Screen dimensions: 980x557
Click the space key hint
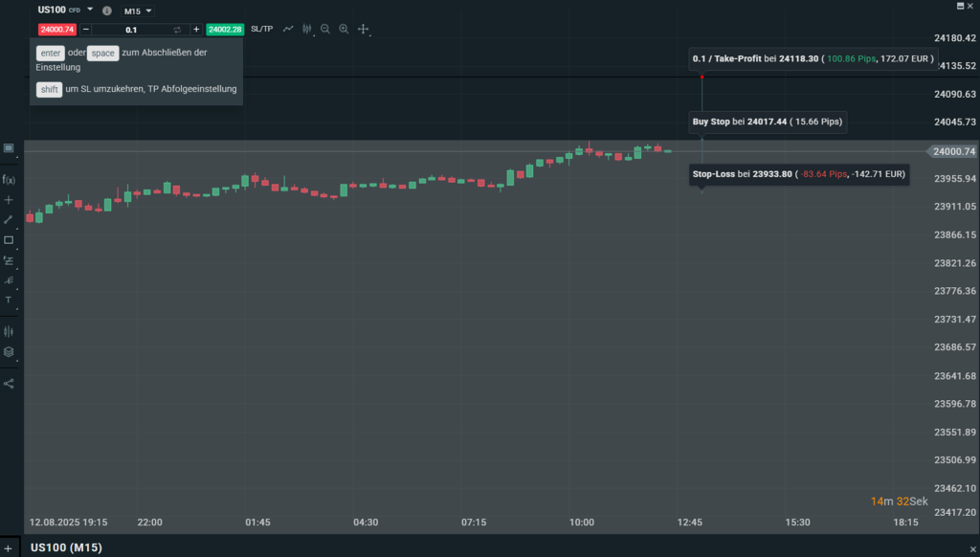(103, 54)
